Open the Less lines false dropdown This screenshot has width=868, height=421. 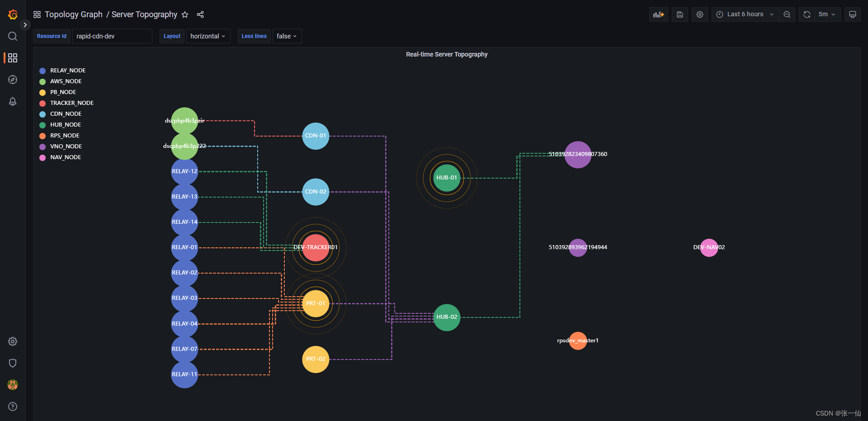tap(286, 36)
